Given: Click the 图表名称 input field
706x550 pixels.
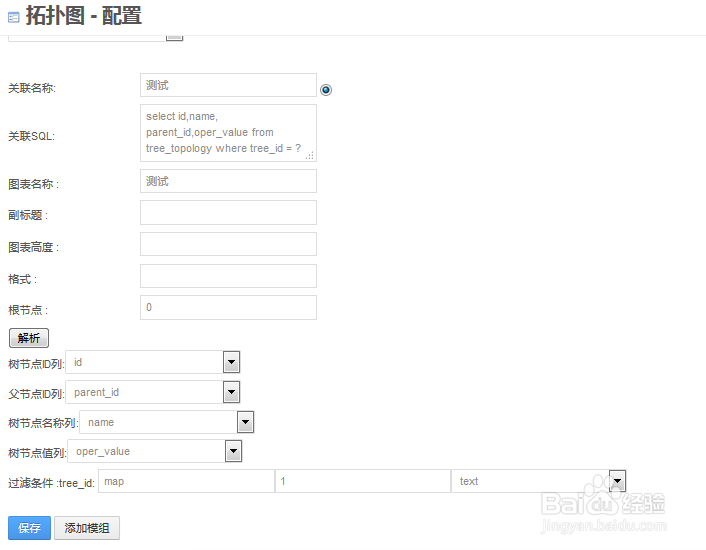Looking at the screenshot, I should pyautogui.click(x=228, y=181).
